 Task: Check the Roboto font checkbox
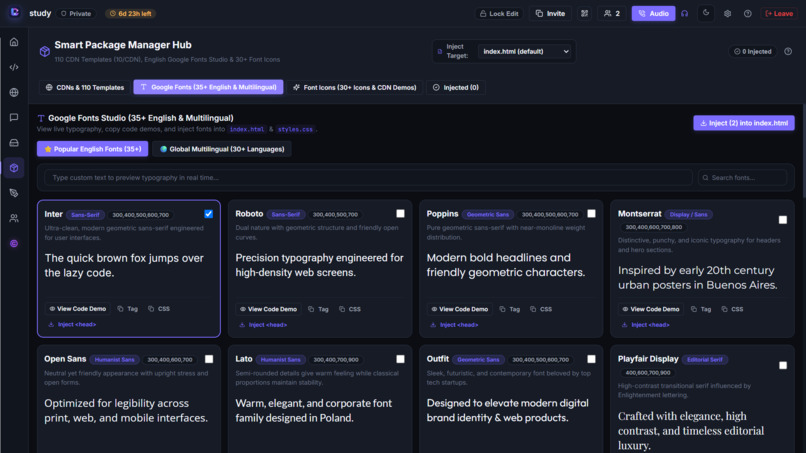pos(400,213)
